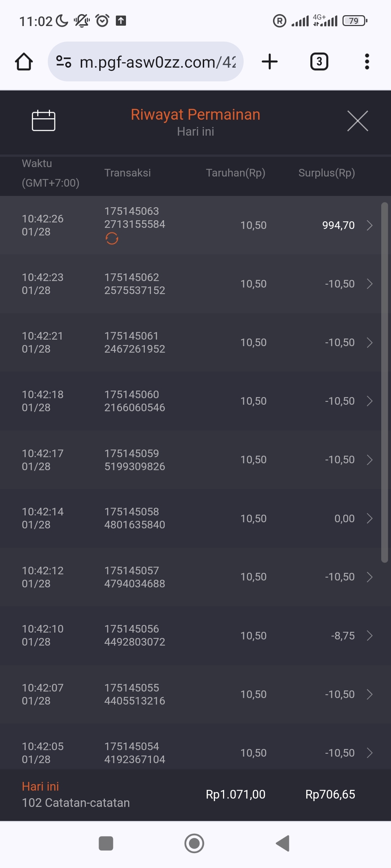This screenshot has height=868, width=391.
Task: Open the tab switcher showing 3 tabs
Action: [x=319, y=61]
